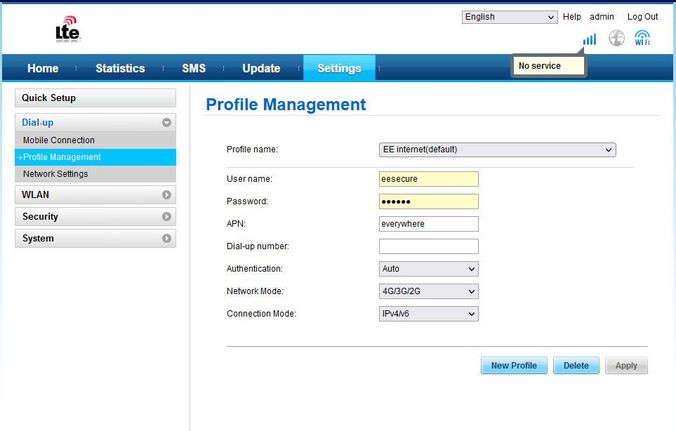Click the signal strength bars icon
676x431 pixels.
point(589,39)
